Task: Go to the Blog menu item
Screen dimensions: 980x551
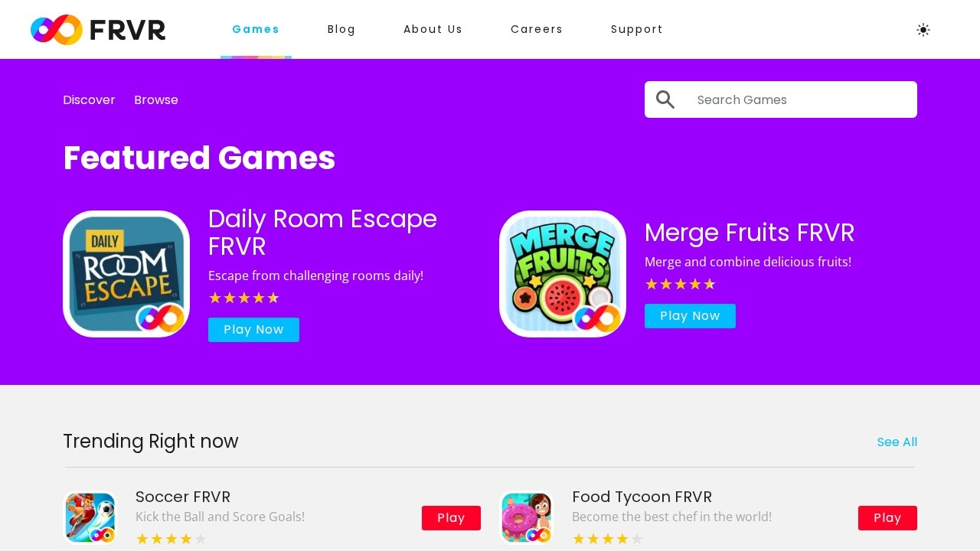Action: point(341,29)
